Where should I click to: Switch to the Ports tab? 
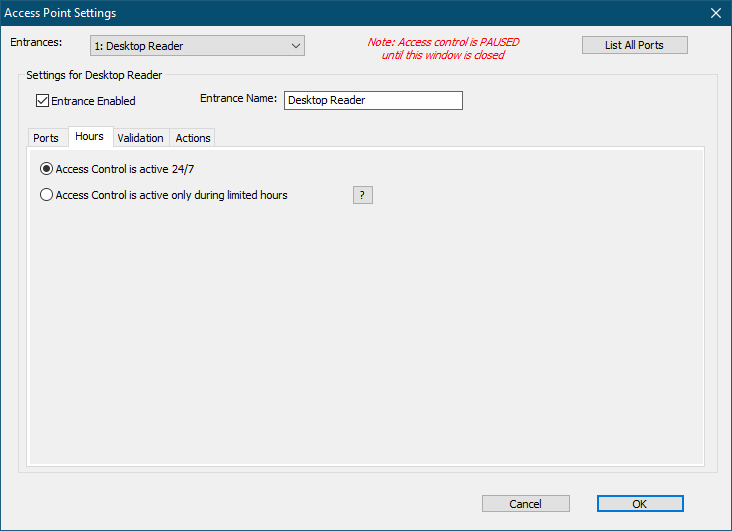point(46,138)
